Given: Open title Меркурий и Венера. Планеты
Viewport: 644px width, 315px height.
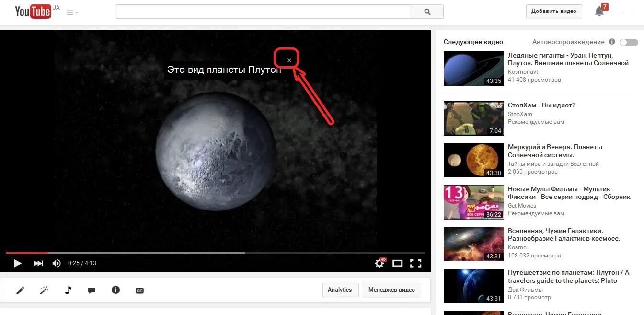Looking at the screenshot, I should [x=555, y=151].
